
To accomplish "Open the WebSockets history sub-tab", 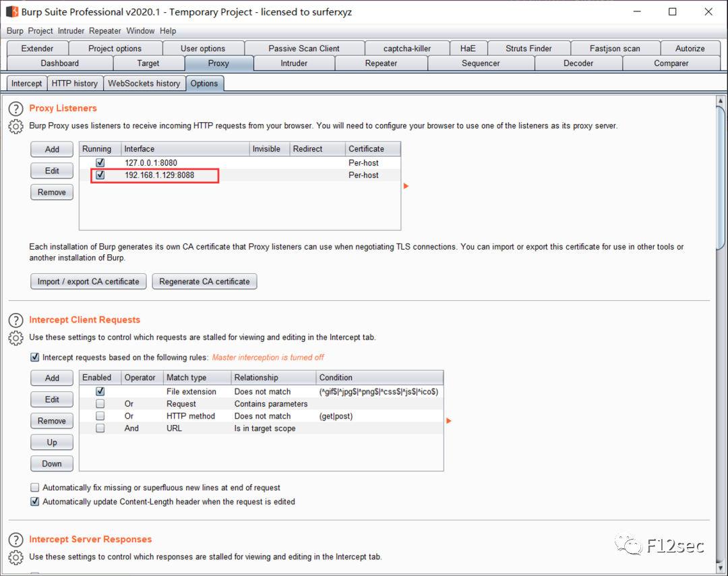I will click(144, 83).
